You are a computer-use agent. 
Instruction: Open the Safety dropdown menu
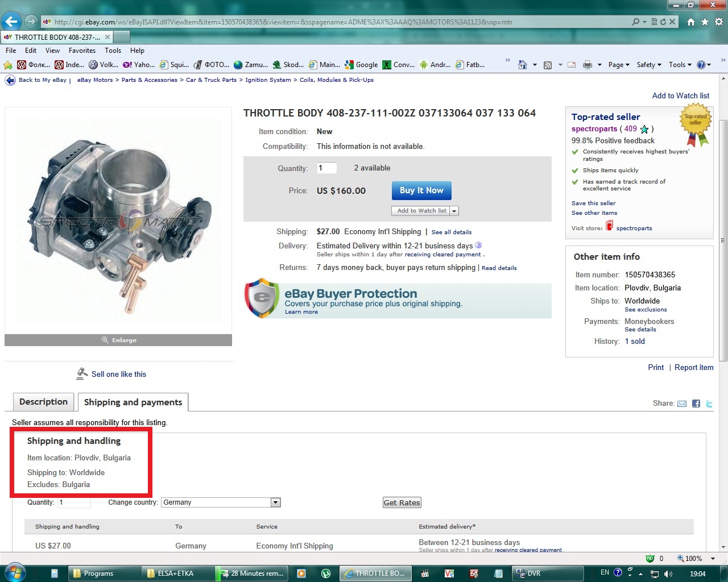click(649, 65)
